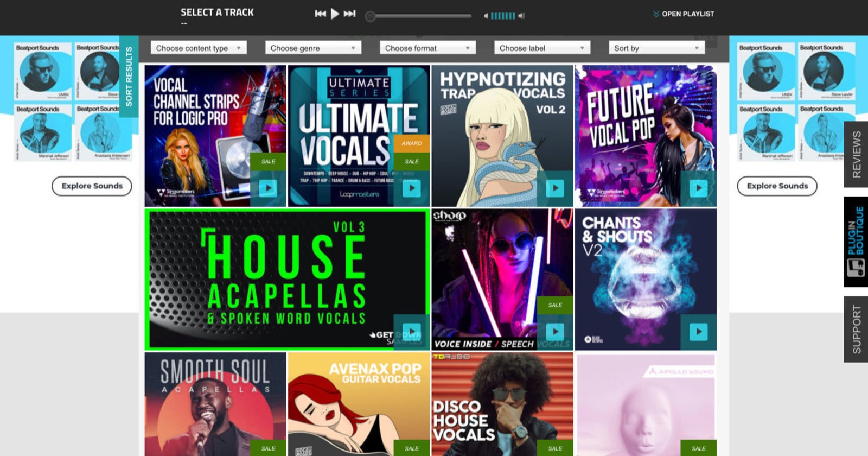Expand the Choose genre dropdown
Viewport: 868px width, 456px height.
click(x=313, y=48)
